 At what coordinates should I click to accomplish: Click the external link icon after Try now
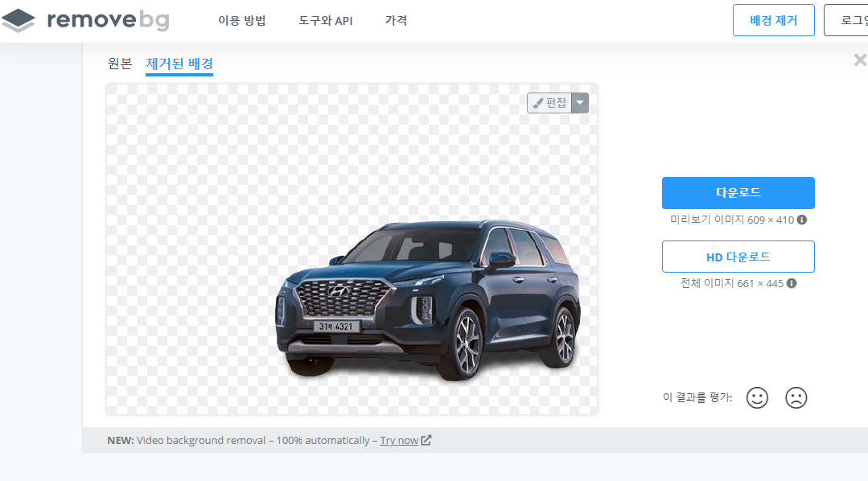click(426, 440)
